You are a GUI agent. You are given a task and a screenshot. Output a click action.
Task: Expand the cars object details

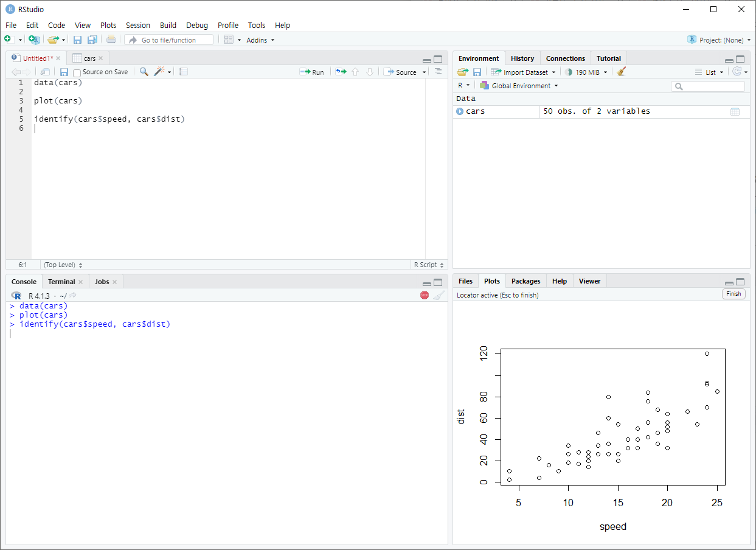(460, 111)
